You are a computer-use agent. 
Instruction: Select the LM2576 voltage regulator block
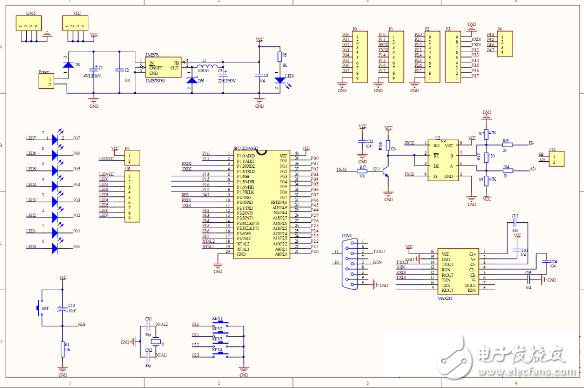coord(163,67)
